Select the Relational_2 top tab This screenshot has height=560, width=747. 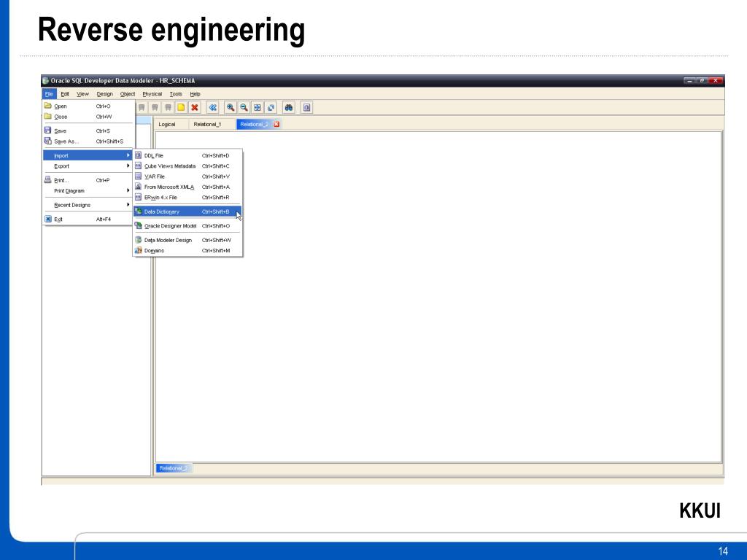[254, 124]
